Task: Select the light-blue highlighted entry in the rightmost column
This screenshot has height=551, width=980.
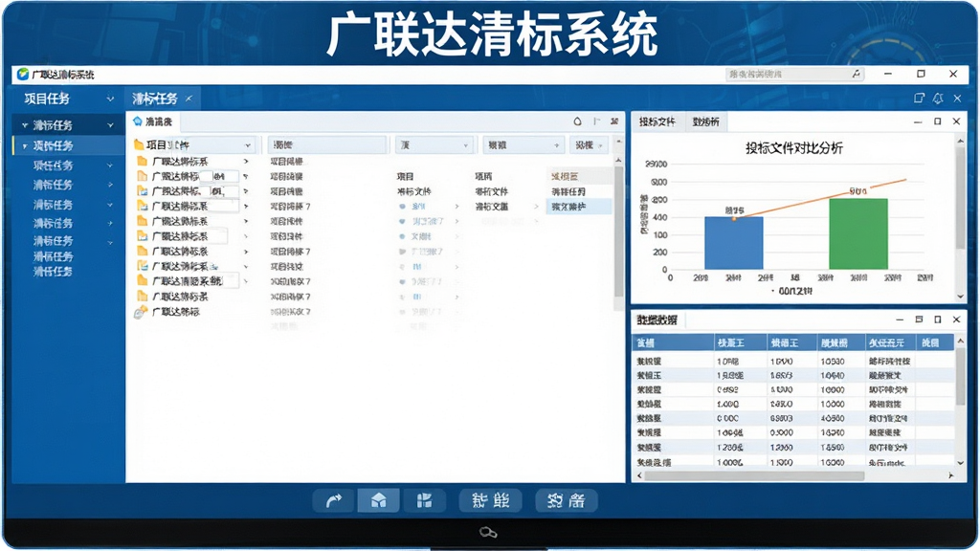Action: [x=579, y=207]
